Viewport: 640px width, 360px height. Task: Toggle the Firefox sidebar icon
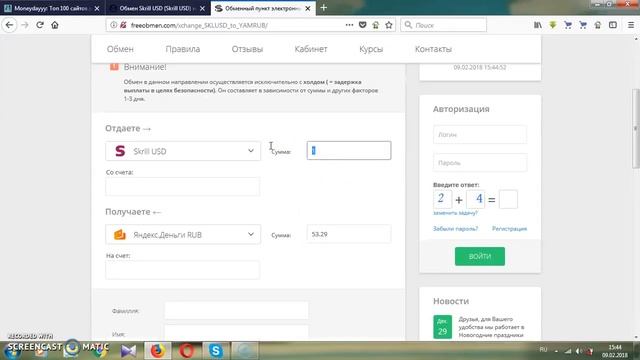coord(613,25)
